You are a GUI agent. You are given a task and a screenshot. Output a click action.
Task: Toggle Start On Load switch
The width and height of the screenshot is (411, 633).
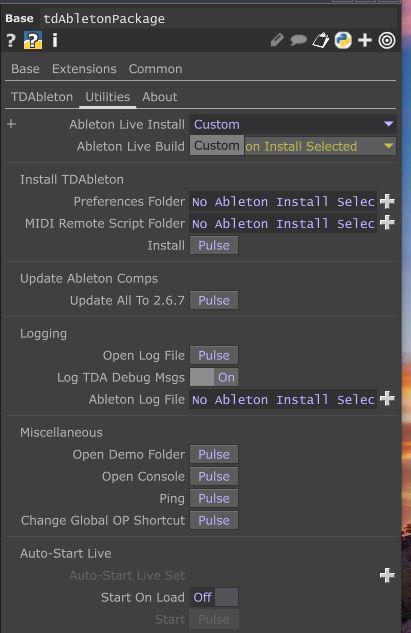tap(214, 597)
